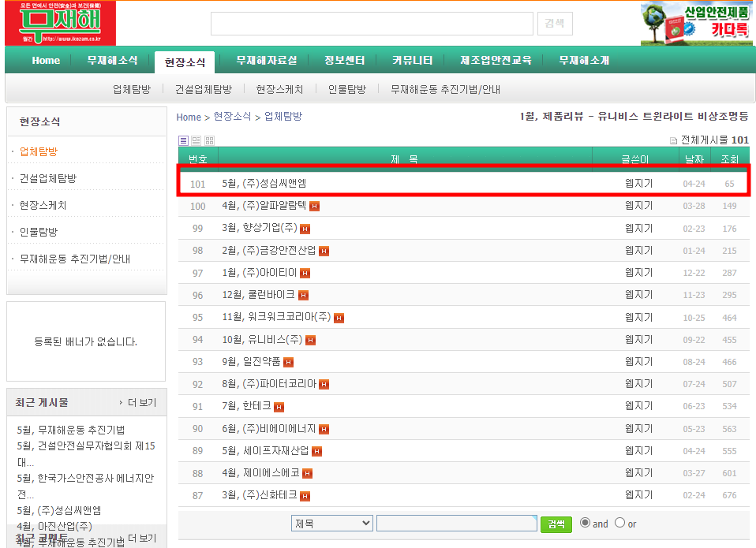Open the 커뮤니티 menu
The height and width of the screenshot is (548, 756).
[x=412, y=60]
